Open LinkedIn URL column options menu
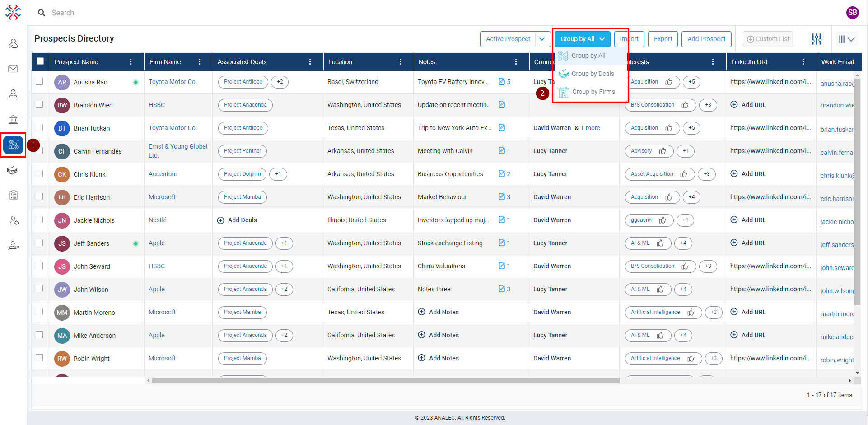The image size is (868, 425). (803, 62)
